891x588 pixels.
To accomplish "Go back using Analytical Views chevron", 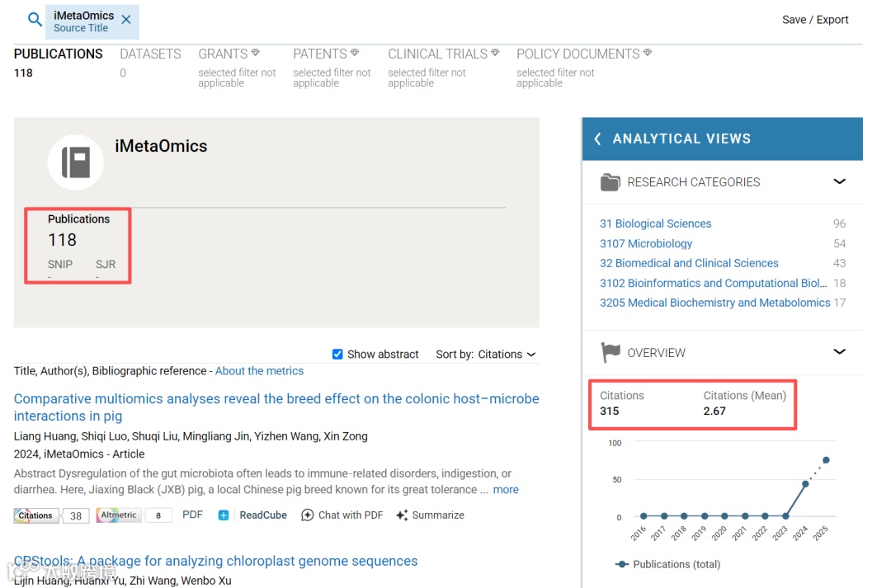I will (x=597, y=139).
